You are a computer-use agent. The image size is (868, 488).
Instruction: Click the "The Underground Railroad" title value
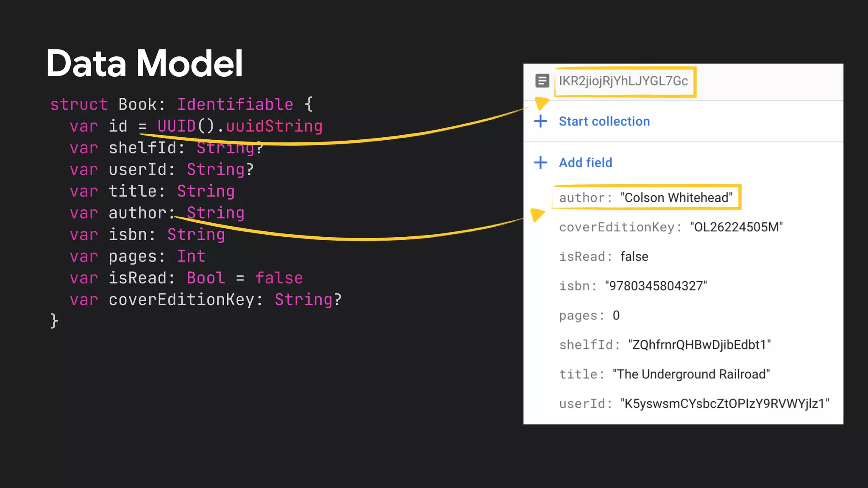[x=691, y=374]
